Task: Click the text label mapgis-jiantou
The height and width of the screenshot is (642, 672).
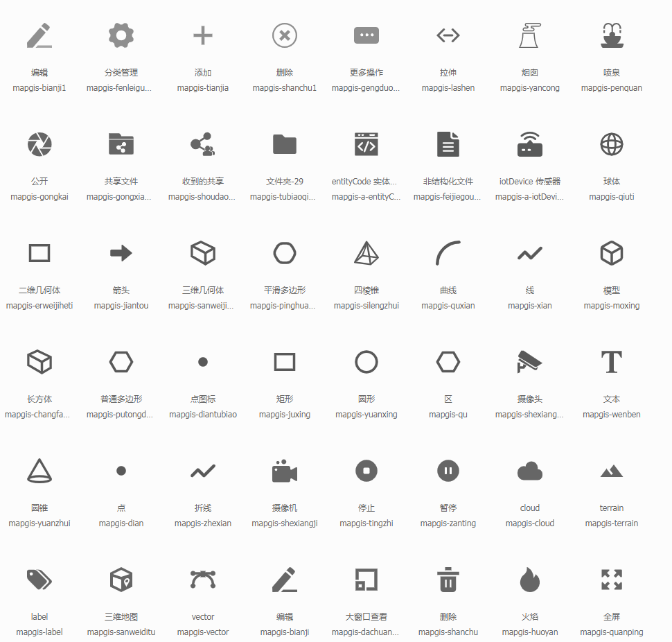Action: 121,306
